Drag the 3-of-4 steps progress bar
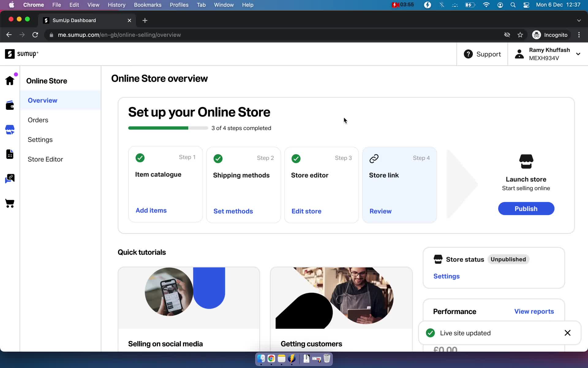588x368 pixels. 168,128
